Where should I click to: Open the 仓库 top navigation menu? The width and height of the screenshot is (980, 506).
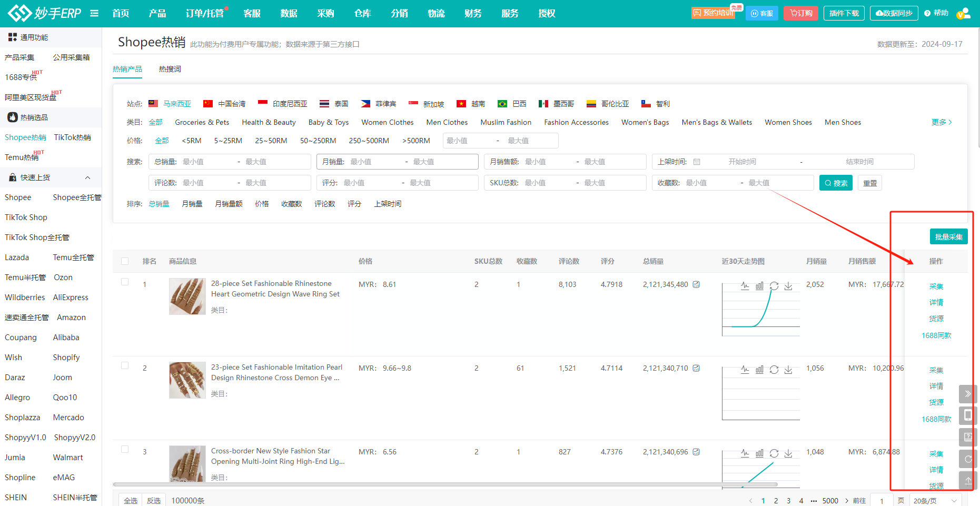(362, 13)
